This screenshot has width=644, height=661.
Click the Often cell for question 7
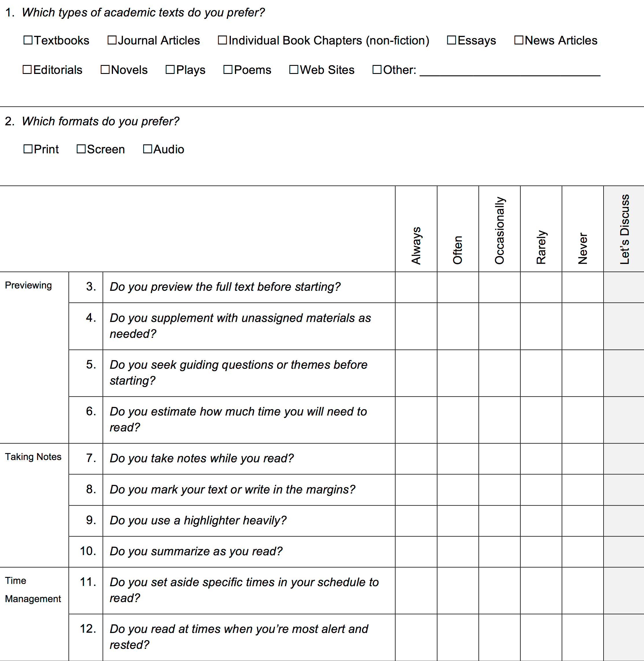pos(458,459)
